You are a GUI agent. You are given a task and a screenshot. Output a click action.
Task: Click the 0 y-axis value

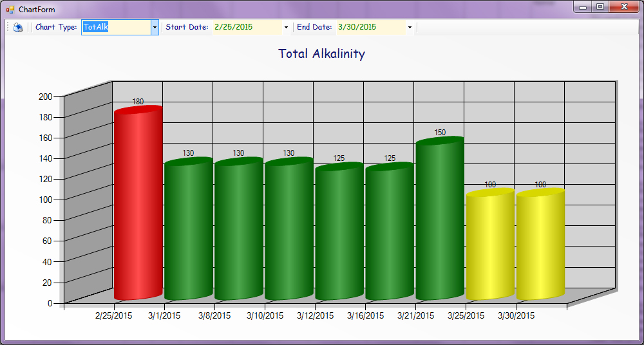click(50, 303)
